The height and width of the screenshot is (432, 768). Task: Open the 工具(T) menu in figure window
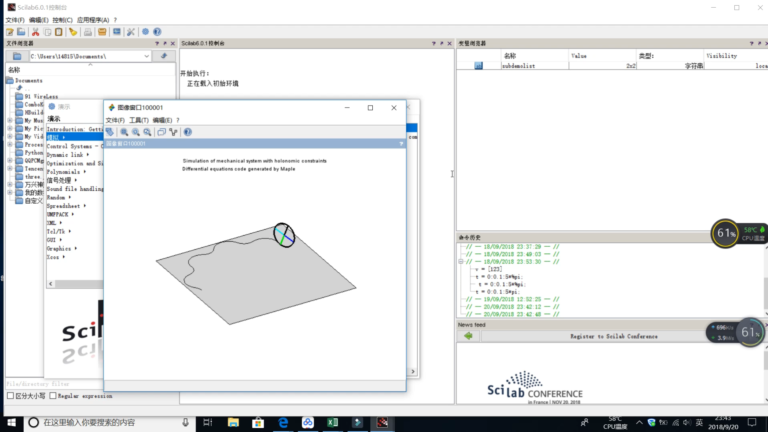(x=139, y=120)
